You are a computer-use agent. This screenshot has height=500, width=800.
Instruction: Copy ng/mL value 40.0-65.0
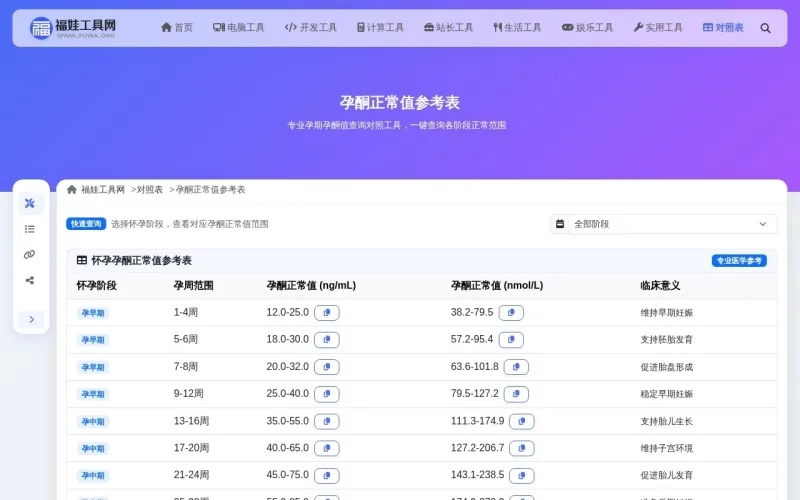(x=327, y=448)
